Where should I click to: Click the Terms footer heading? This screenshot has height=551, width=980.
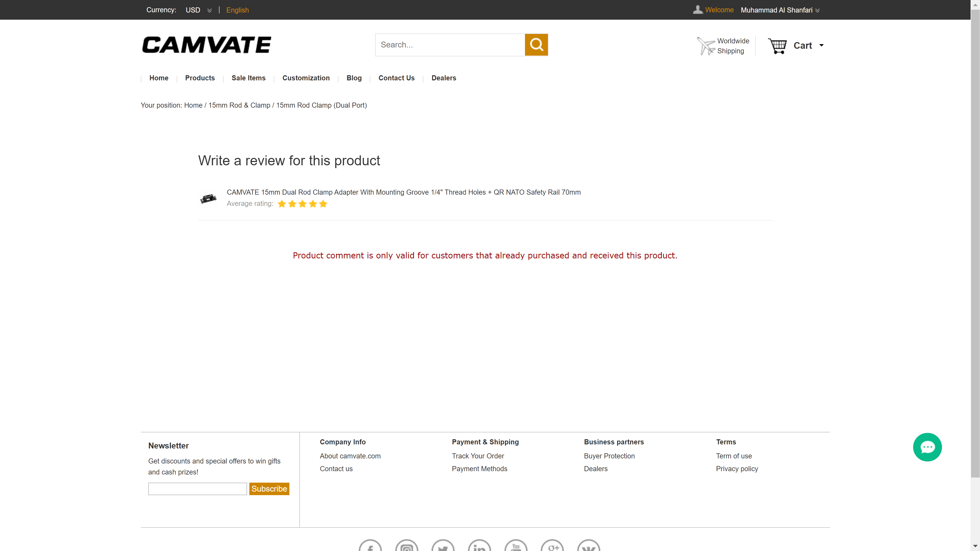click(726, 442)
